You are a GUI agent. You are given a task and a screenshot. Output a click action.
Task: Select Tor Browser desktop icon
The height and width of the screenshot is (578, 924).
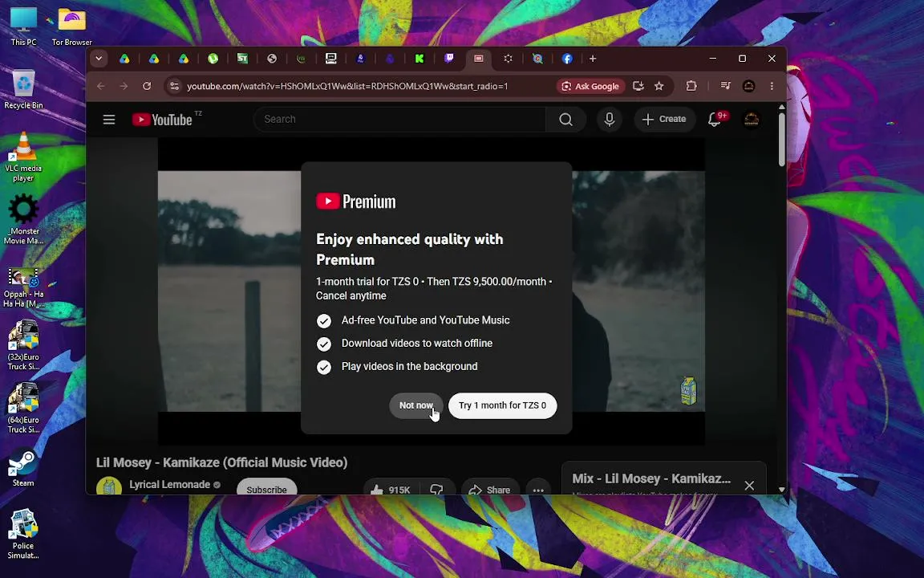(x=72, y=27)
